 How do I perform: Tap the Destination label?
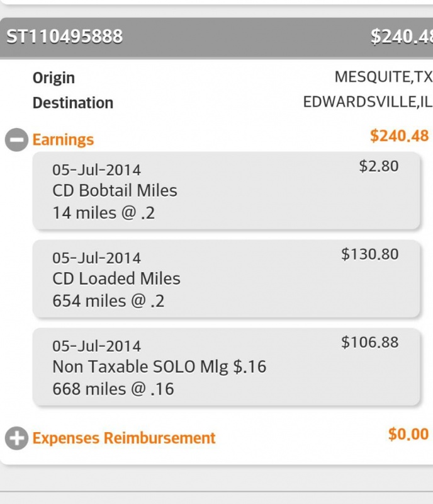(x=73, y=103)
